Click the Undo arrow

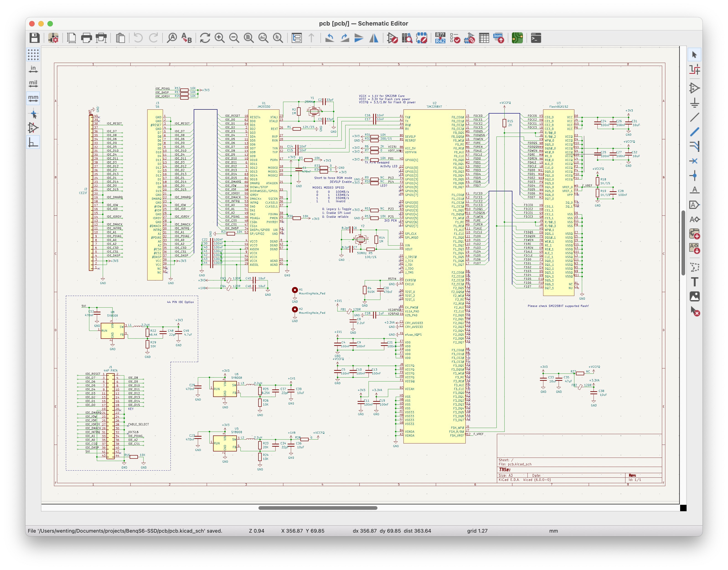138,38
